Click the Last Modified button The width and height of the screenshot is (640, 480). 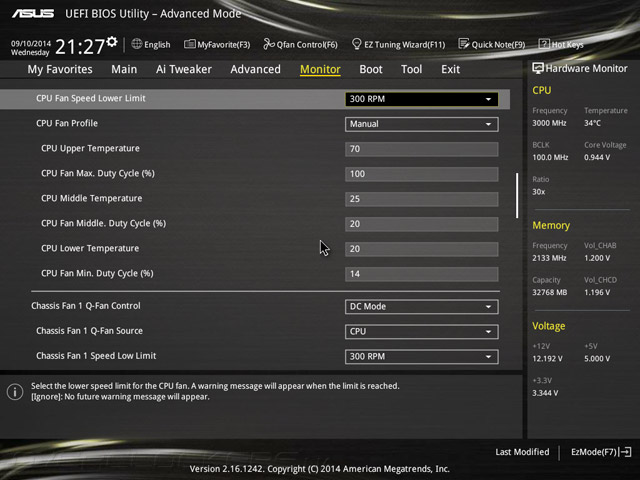pos(522,452)
